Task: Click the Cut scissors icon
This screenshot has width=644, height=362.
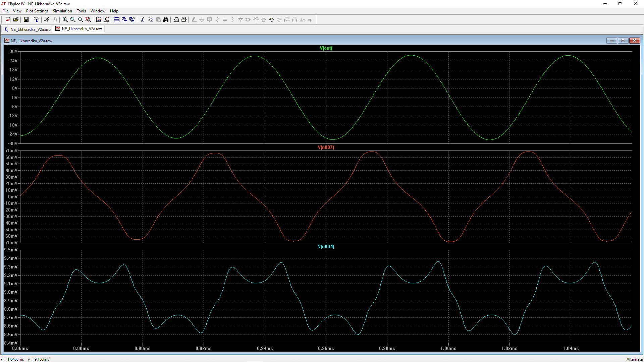Action: [143, 20]
